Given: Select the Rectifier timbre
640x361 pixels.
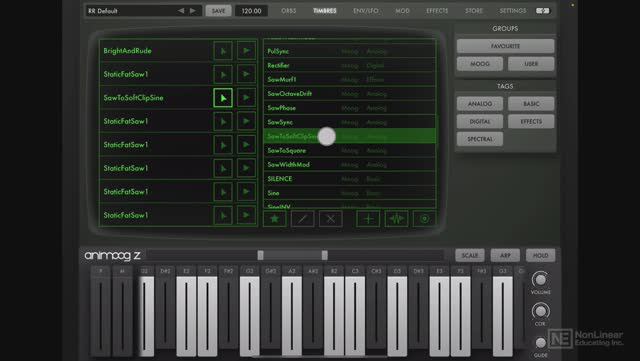Looking at the screenshot, I should [x=350, y=65].
